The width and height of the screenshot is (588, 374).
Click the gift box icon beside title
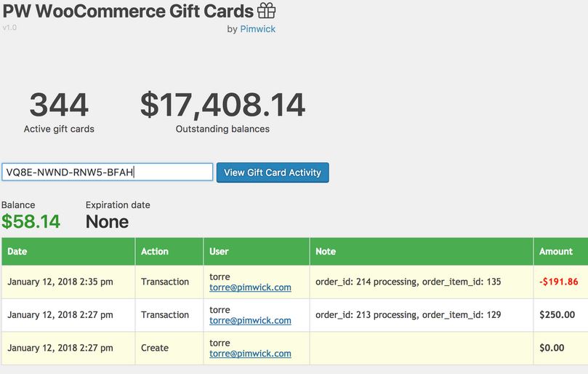click(x=266, y=10)
